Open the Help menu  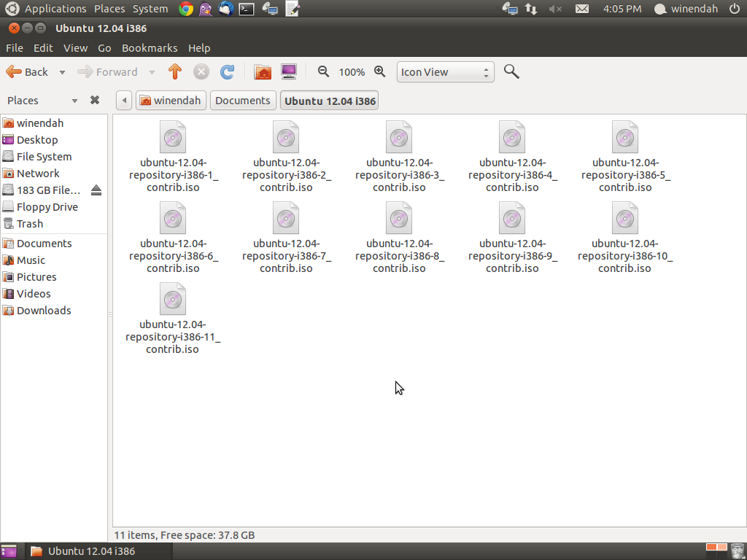click(199, 48)
